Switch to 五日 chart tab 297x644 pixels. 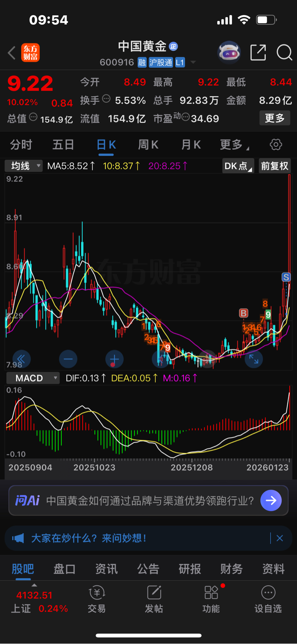[63, 145]
